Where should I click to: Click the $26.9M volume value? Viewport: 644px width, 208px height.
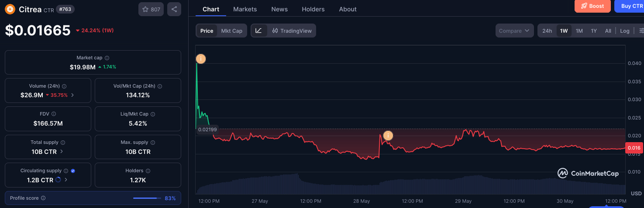click(31, 95)
